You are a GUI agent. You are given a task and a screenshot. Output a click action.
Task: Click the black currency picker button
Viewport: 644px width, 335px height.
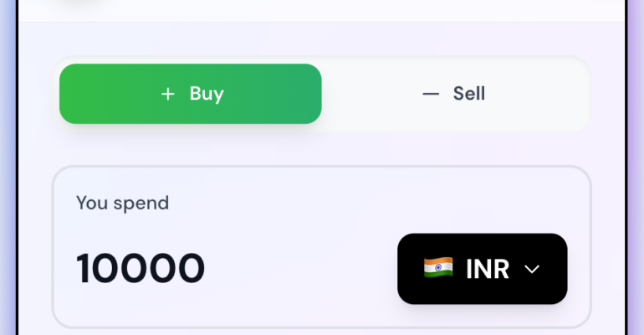click(482, 269)
